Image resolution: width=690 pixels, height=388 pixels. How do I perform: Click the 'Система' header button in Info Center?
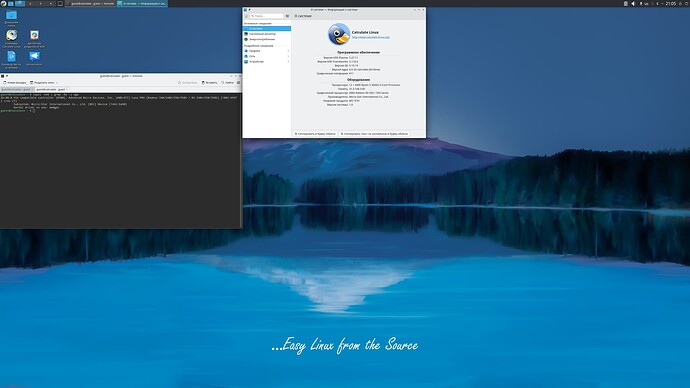click(x=303, y=16)
